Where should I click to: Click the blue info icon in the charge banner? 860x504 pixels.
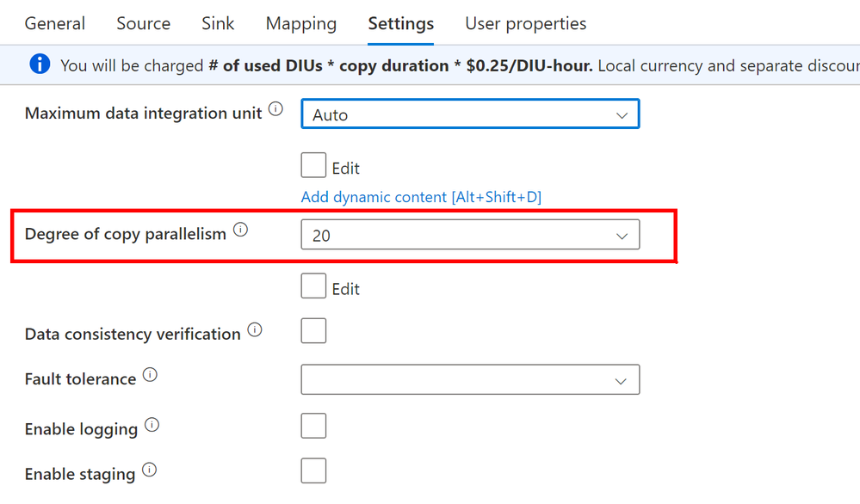pyautogui.click(x=40, y=65)
